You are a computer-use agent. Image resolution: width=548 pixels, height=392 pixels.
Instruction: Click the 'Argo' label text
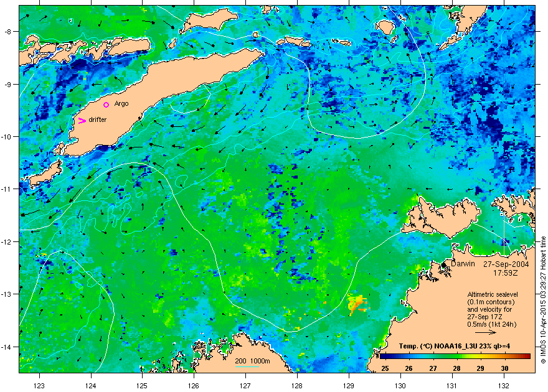[x=121, y=104]
